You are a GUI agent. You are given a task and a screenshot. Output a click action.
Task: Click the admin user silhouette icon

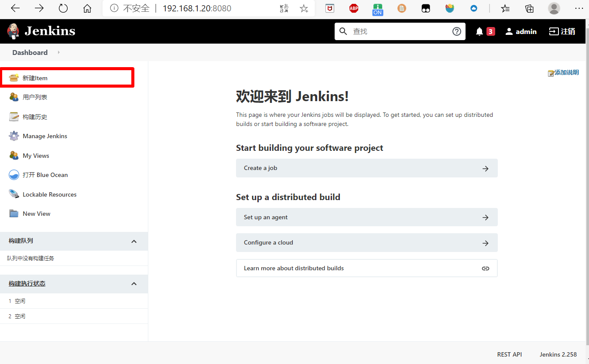pos(509,31)
